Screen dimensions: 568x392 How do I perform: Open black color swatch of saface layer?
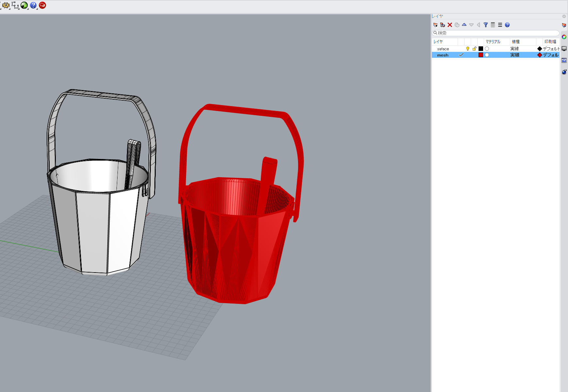coord(481,49)
